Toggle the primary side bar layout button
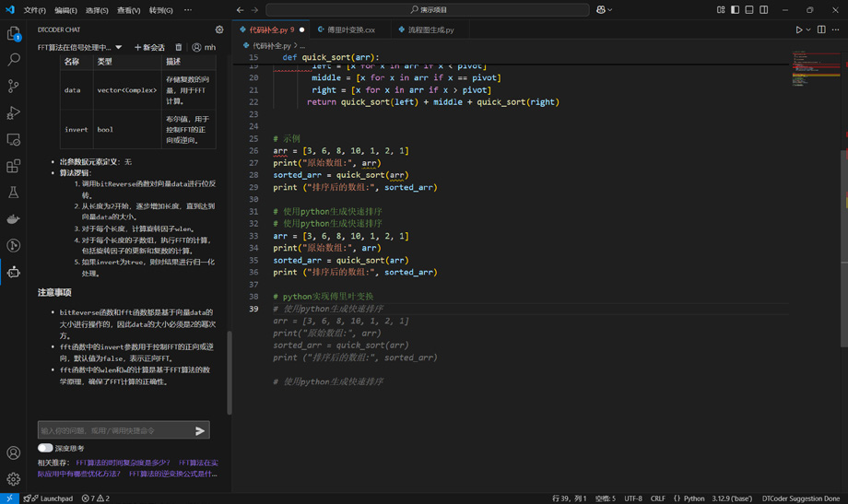This screenshot has width=848, height=504. 735,10
